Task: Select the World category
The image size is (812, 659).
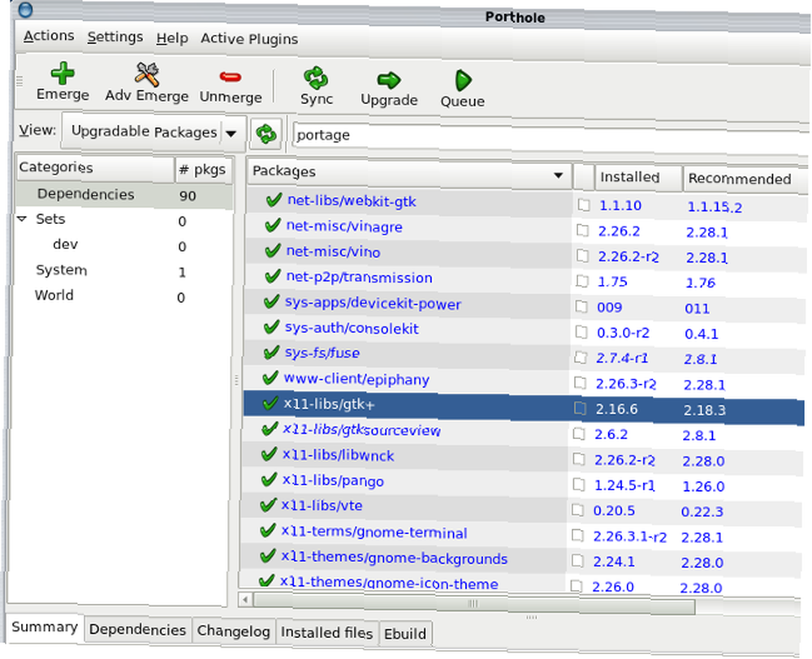Action: (122, 296)
